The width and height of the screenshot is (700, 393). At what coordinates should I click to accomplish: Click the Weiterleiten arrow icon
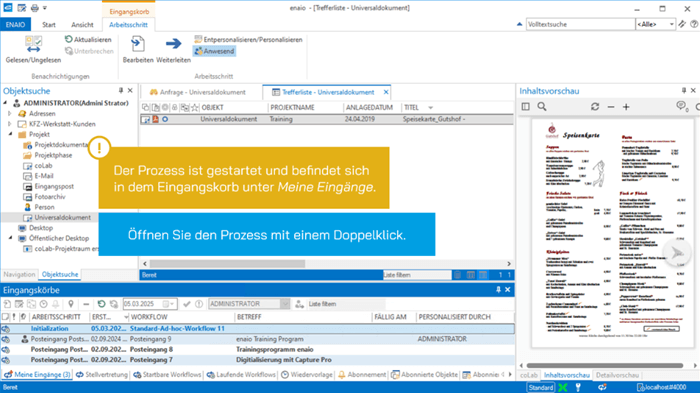(x=173, y=44)
